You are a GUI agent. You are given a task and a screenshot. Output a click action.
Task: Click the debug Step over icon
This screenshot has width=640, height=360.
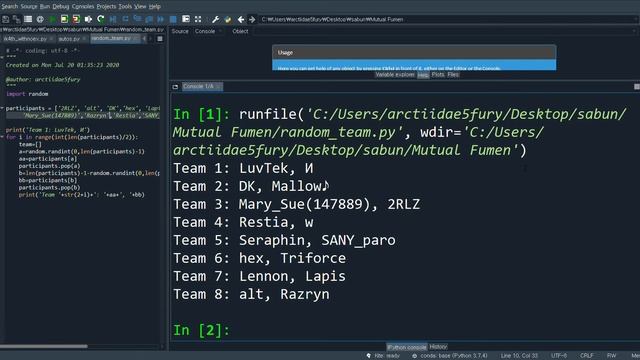125,19
